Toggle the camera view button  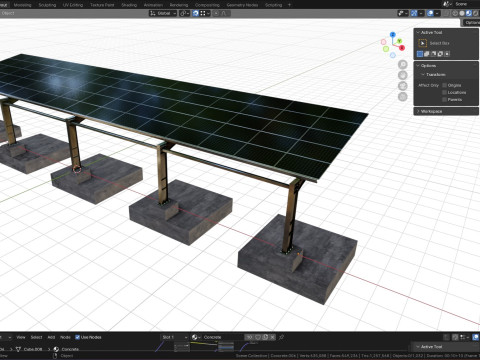tap(403, 86)
